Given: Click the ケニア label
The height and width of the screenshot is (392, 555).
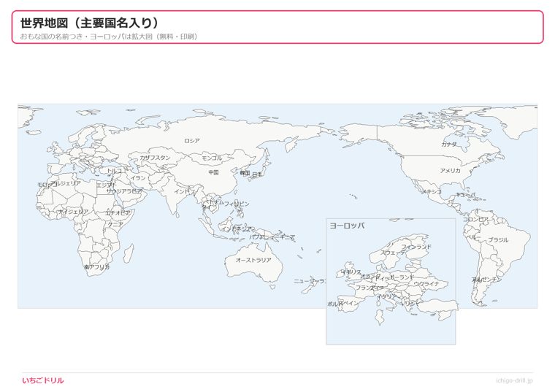Looking at the screenshot, I should pyautogui.click(x=115, y=224).
